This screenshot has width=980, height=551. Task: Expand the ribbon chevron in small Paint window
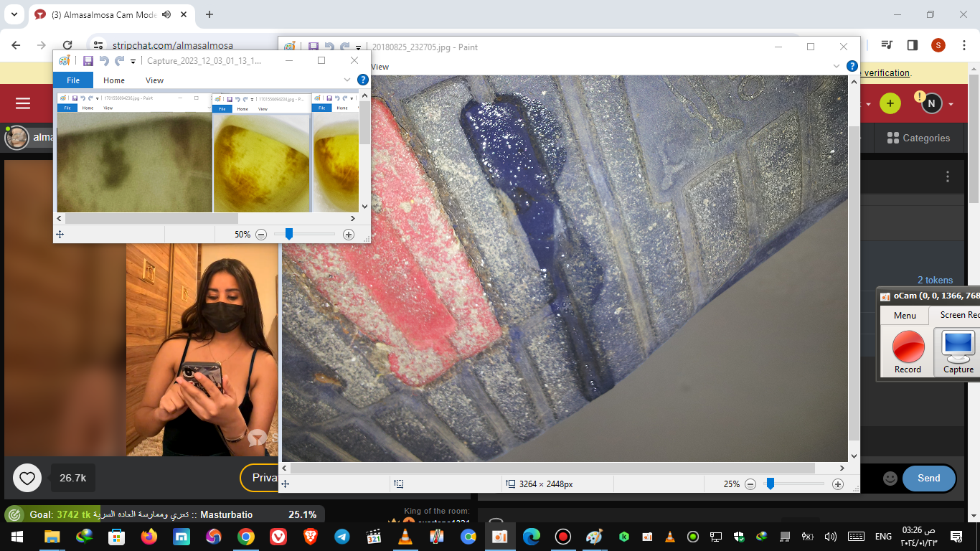click(347, 80)
